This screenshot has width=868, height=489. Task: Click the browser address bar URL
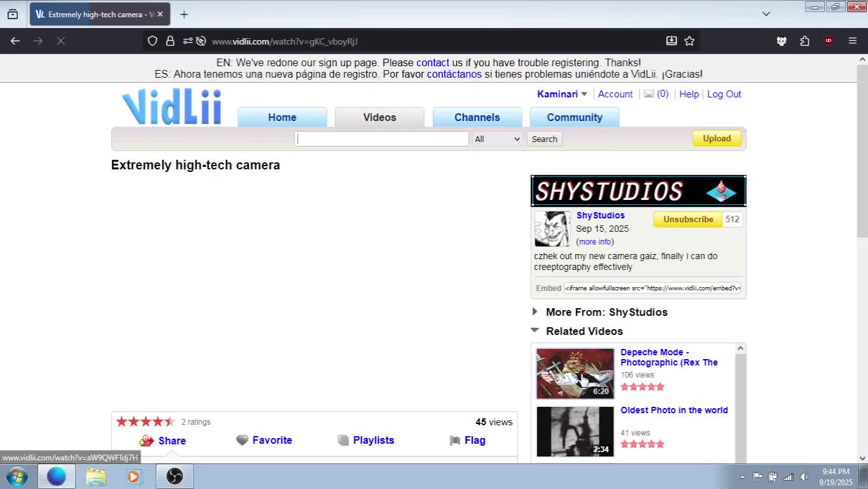click(284, 41)
